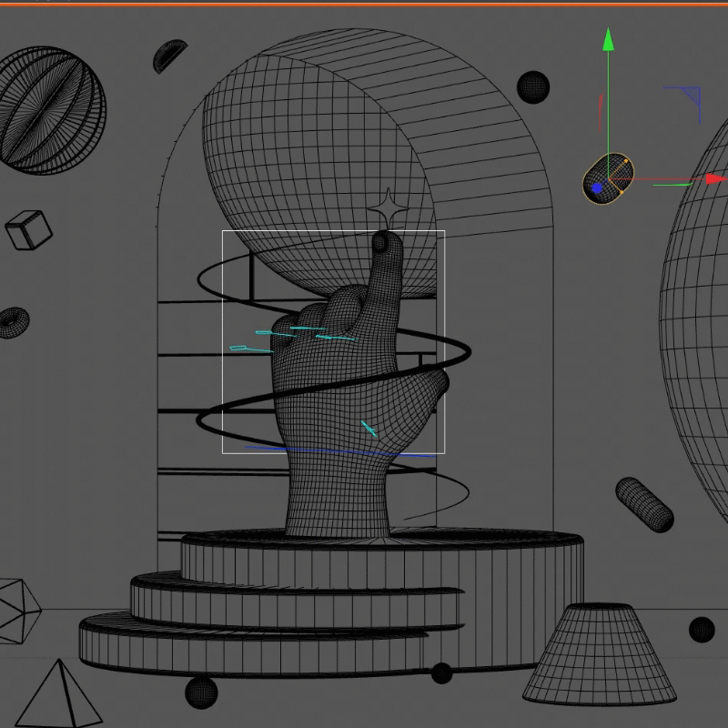The height and width of the screenshot is (728, 728).
Task: Select the truncated cone on the lower right
Action: pyautogui.click(x=600, y=653)
